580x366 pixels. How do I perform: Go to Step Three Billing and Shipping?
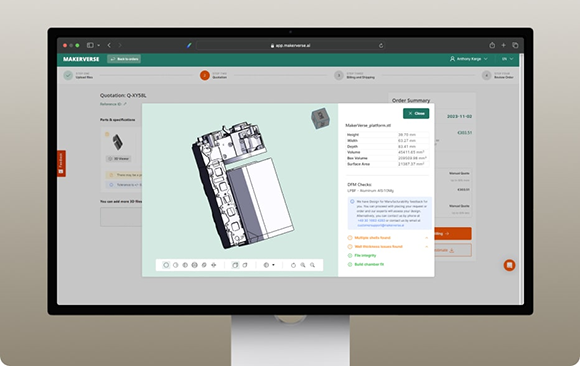354,75
